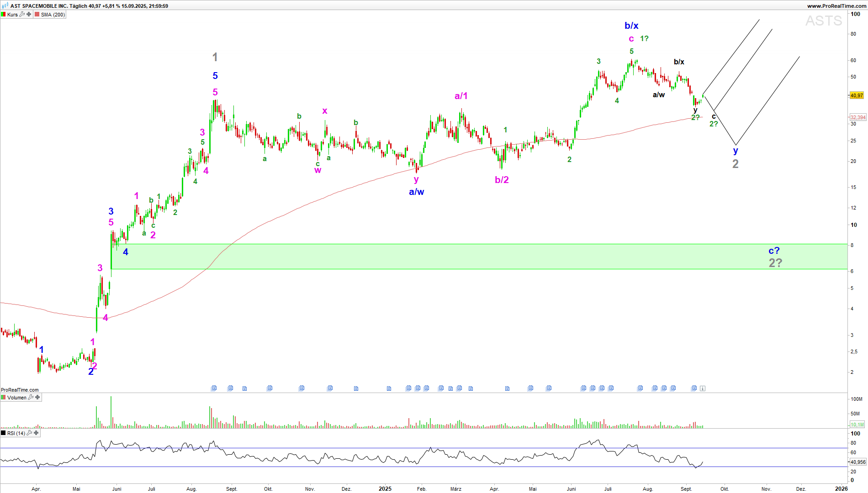Screen dimensions: 868x493
Task: Open Volumen settings wrench icon
Action: click(x=31, y=398)
